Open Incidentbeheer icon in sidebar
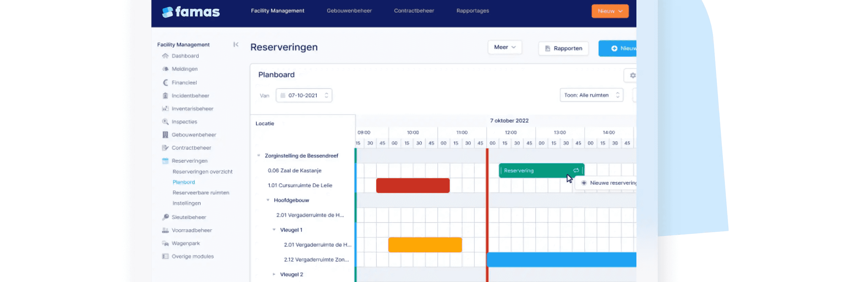 165,96
